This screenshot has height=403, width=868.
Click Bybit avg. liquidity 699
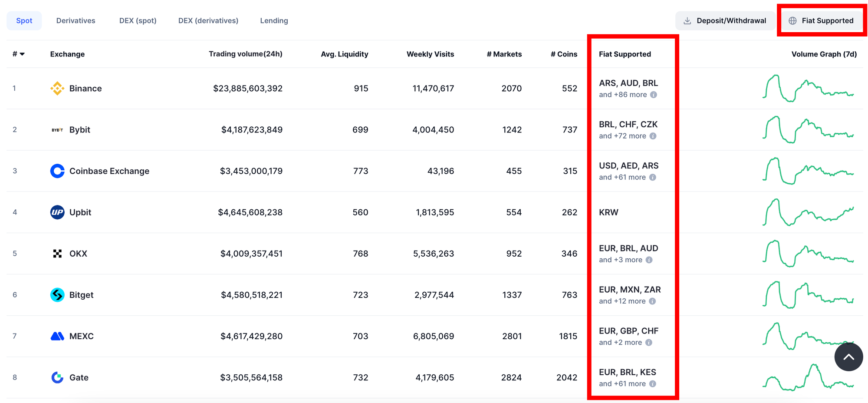360,130
